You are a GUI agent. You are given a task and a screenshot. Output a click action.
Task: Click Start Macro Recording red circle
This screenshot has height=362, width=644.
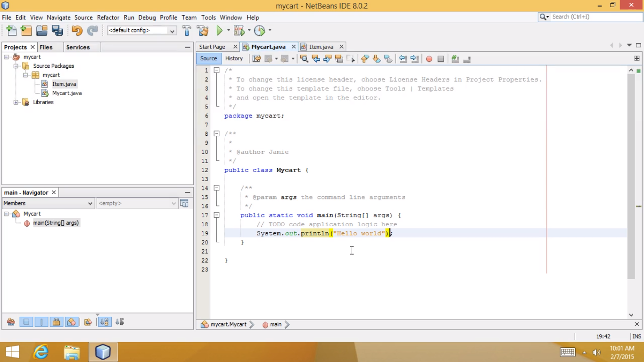429,59
